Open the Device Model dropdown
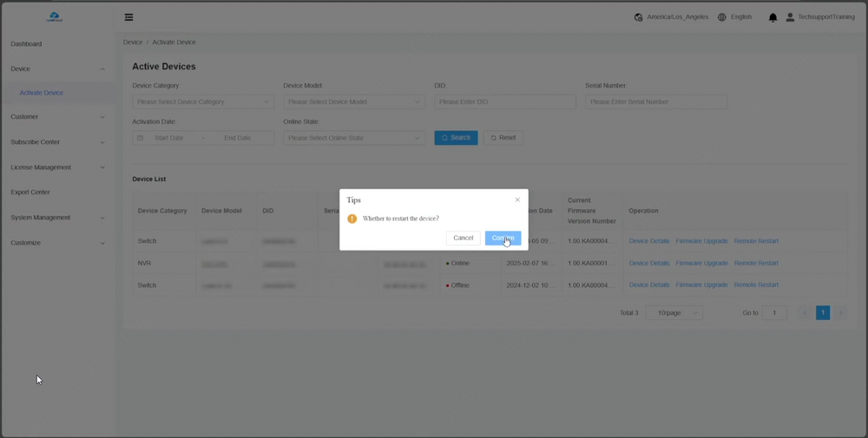 coord(354,101)
